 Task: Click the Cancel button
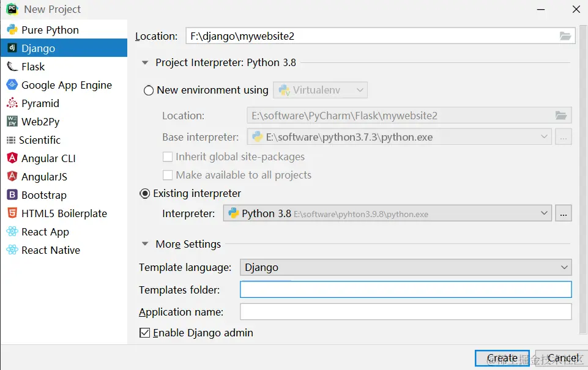click(x=561, y=358)
